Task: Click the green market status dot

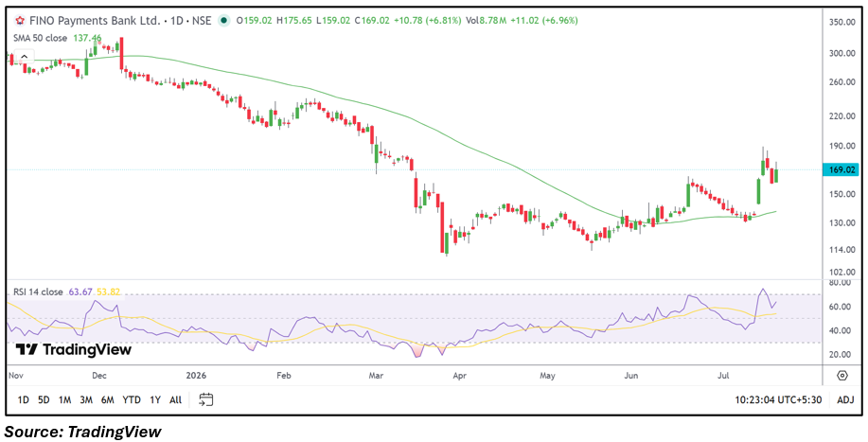Action: coord(223,21)
